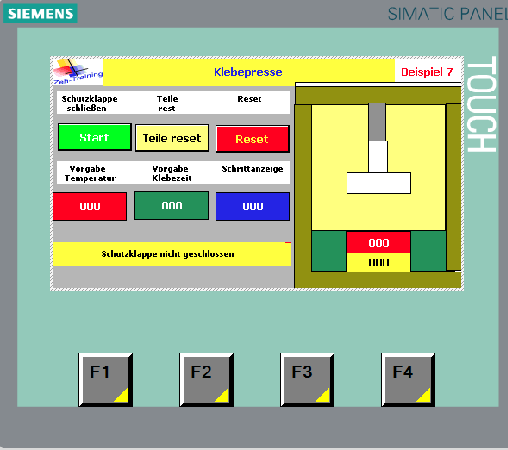Click the Zeh-Training logo image

pos(78,72)
